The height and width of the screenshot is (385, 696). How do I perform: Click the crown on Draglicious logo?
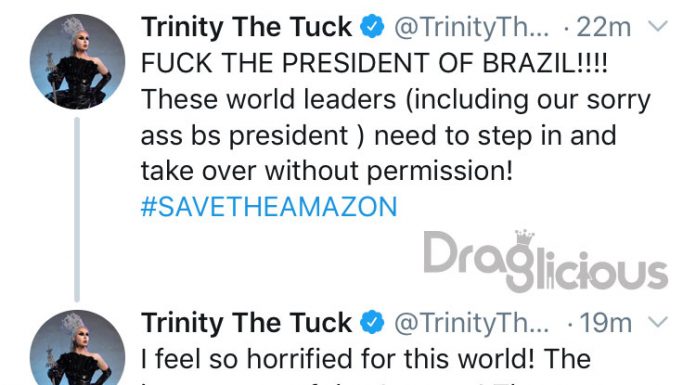[524, 238]
